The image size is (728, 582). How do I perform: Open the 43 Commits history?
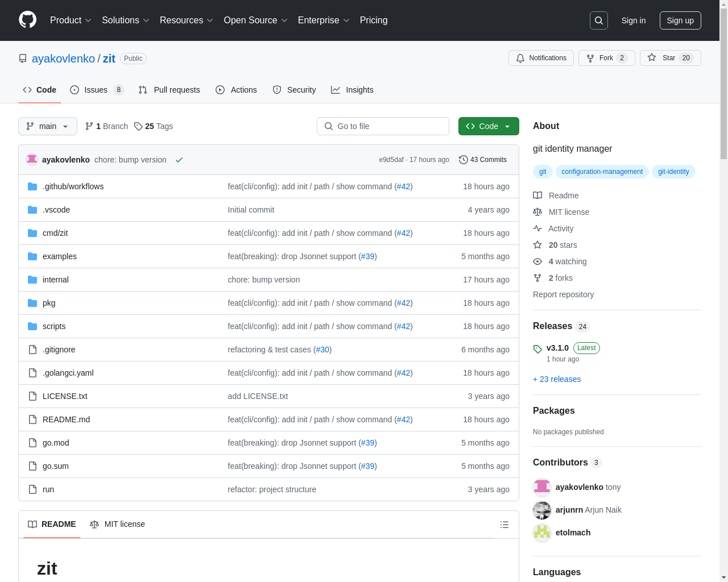[482, 160]
